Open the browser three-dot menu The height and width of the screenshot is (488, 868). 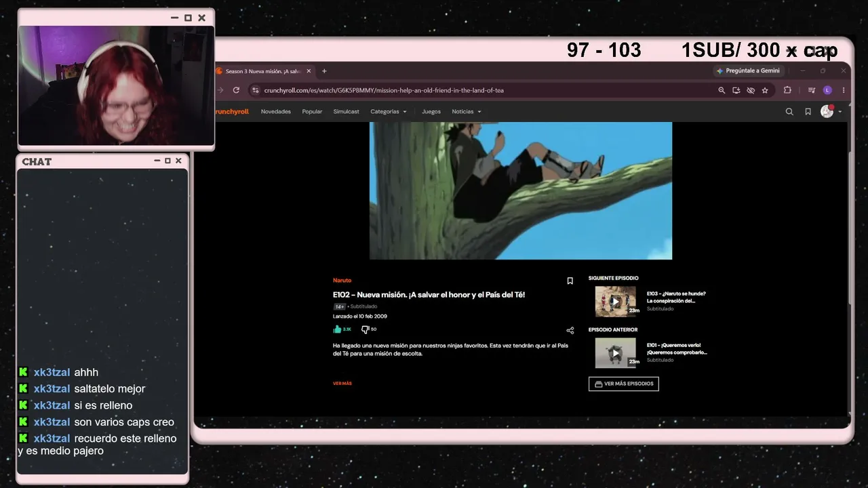tap(844, 90)
